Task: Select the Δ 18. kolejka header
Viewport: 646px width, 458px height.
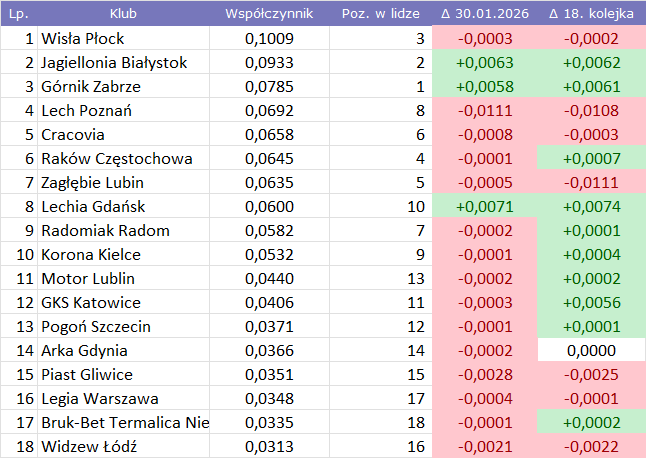Action: 591,14
